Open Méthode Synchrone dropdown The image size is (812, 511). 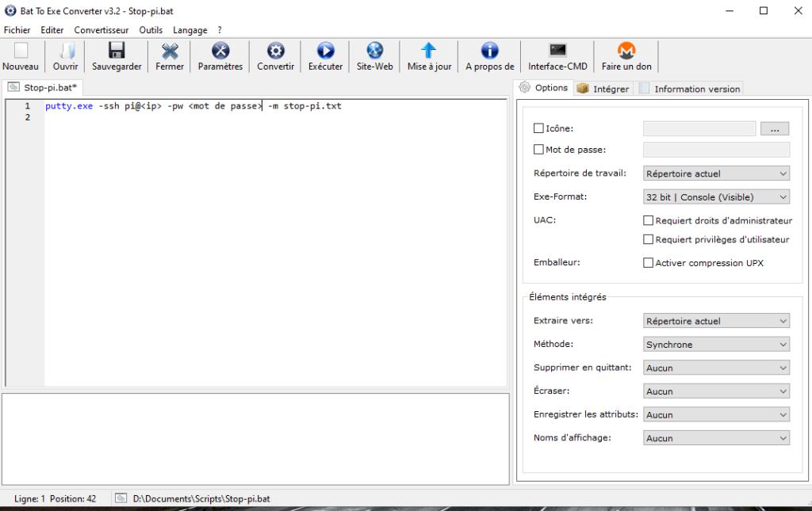click(x=716, y=344)
